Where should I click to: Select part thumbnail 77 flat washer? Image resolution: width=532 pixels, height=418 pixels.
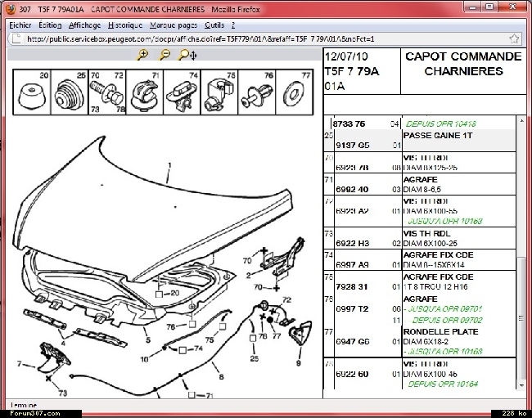(295, 92)
